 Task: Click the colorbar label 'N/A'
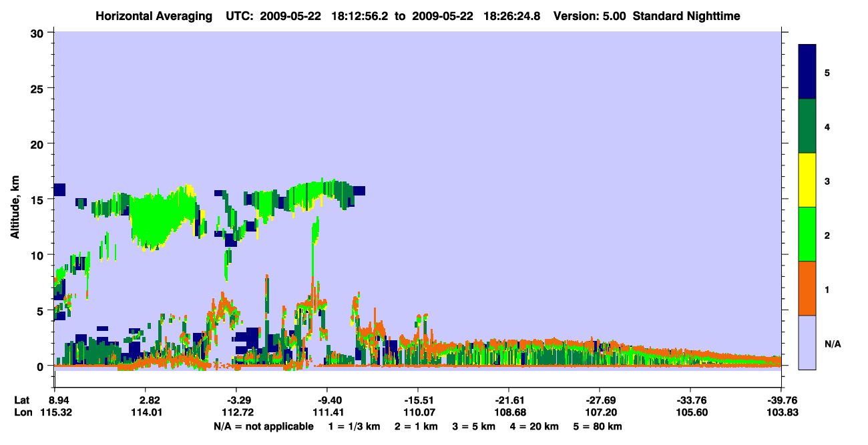pyautogui.click(x=833, y=344)
